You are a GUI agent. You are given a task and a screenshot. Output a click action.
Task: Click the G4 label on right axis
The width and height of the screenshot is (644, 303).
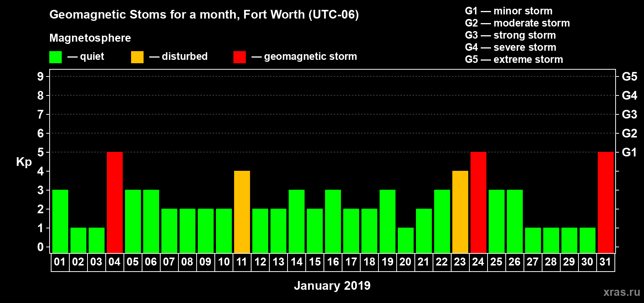(629, 95)
